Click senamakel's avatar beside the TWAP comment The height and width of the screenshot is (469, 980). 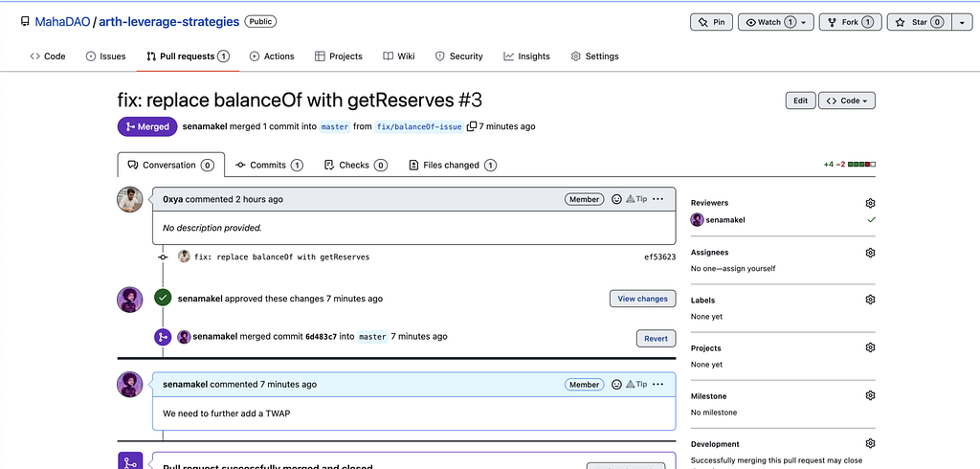(130, 385)
